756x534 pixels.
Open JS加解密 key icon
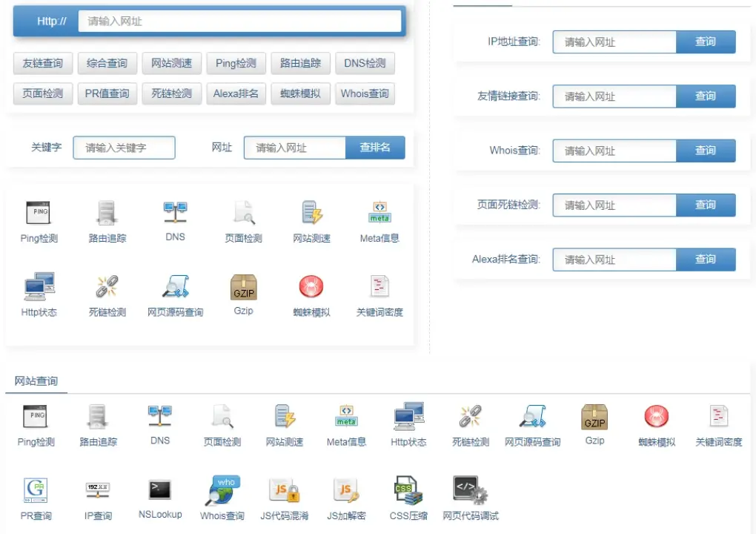[346, 490]
